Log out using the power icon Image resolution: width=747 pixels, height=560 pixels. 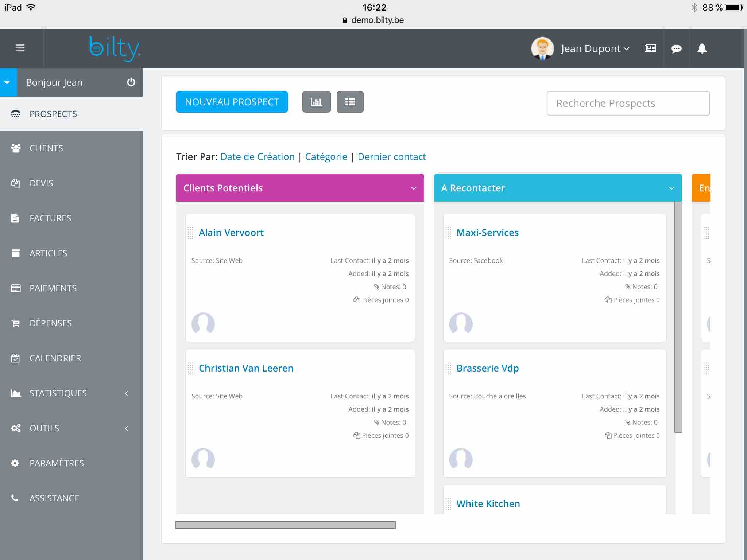point(130,82)
